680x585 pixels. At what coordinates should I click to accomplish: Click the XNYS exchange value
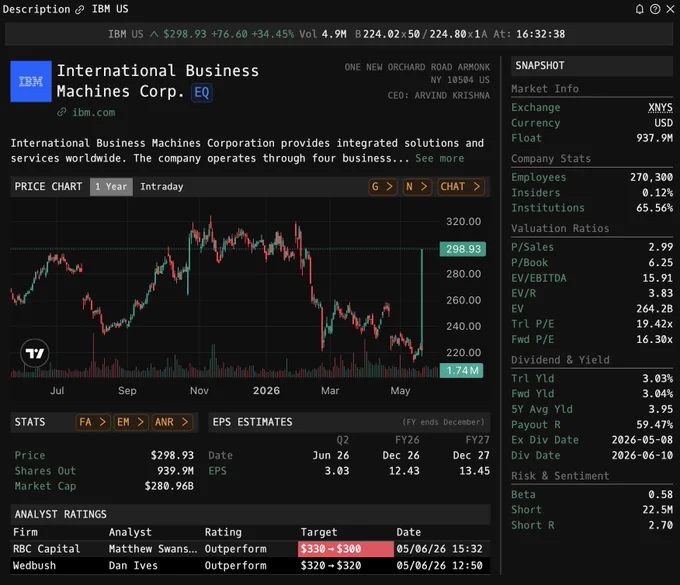(x=660, y=108)
